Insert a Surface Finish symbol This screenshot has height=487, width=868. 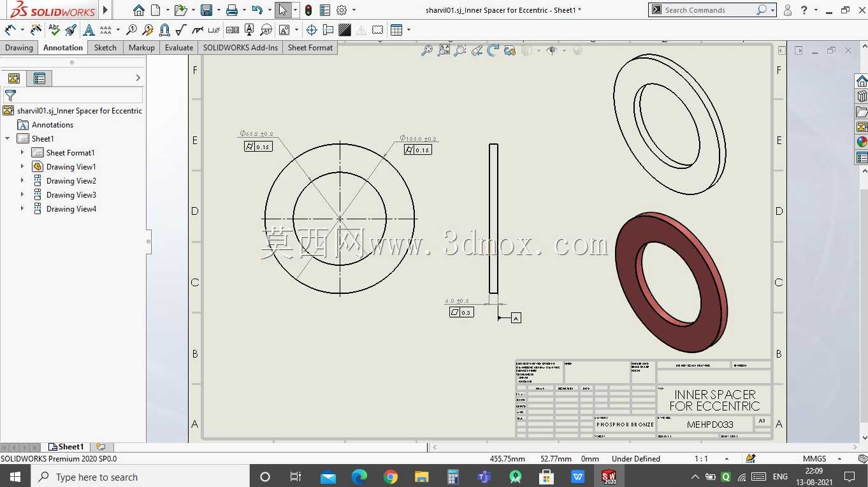pyautogui.click(x=181, y=30)
